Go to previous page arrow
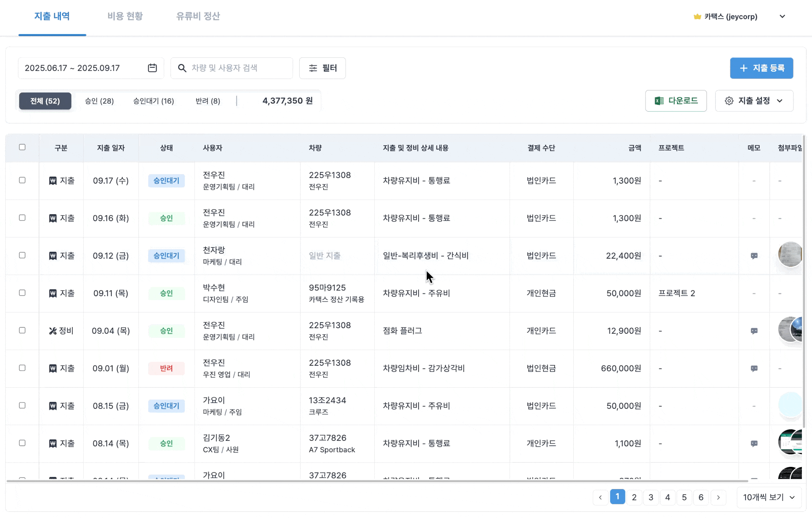 tap(600, 497)
